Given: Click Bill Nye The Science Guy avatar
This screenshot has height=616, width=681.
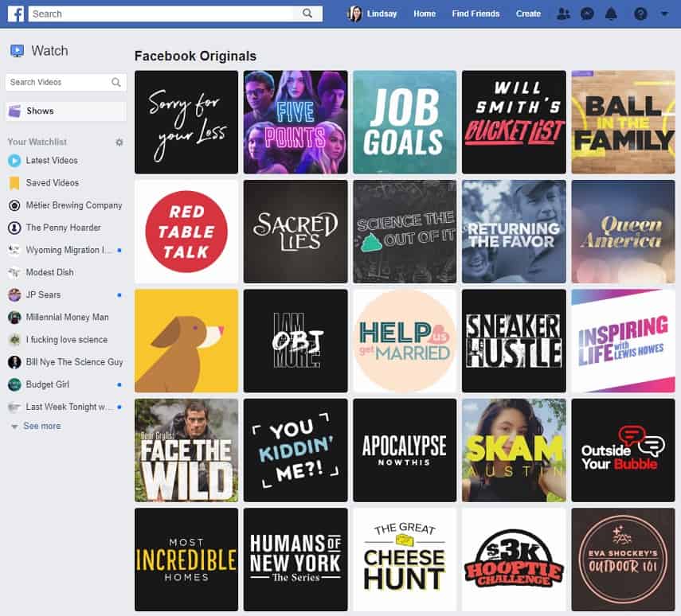Looking at the screenshot, I should (x=14, y=362).
